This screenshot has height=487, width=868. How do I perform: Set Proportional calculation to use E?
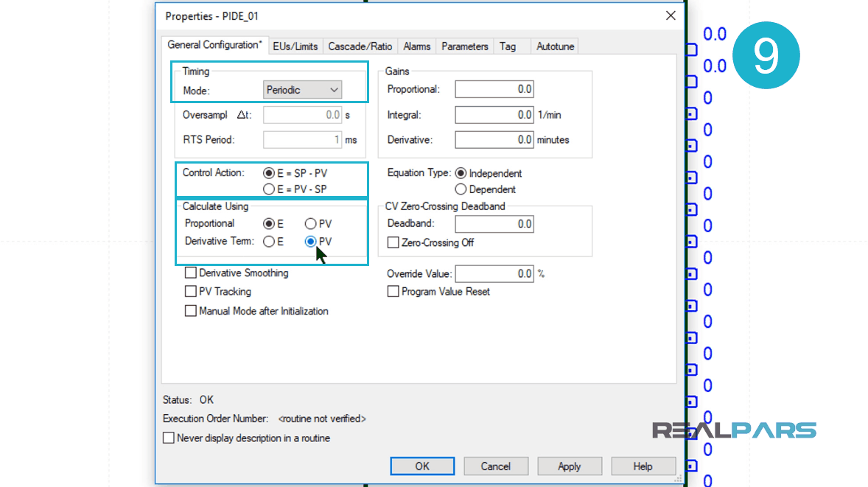point(269,223)
